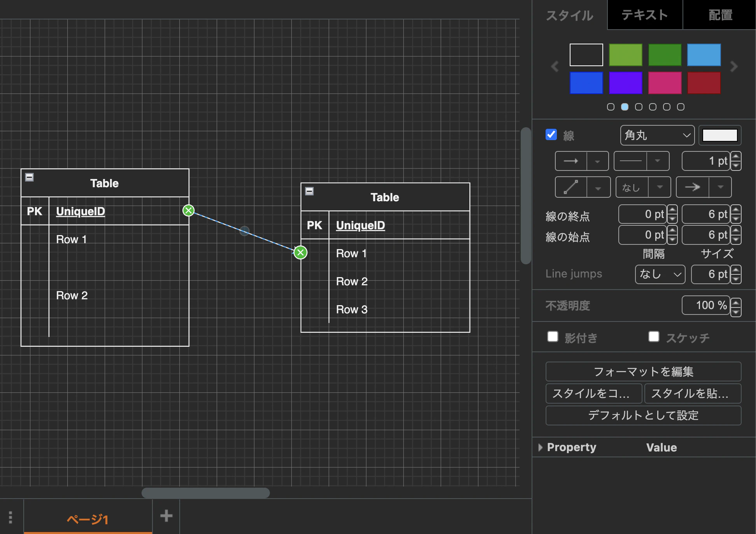The height and width of the screenshot is (534, 756).
Task: Enable the スケッチ sketch checkbox
Action: pyautogui.click(x=654, y=337)
